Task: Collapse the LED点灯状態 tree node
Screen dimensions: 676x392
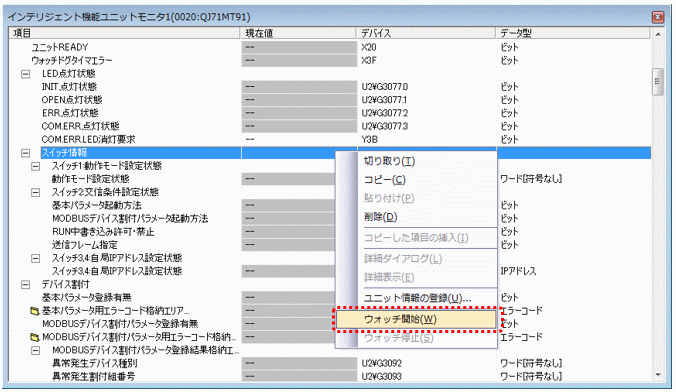Action: 25,74
